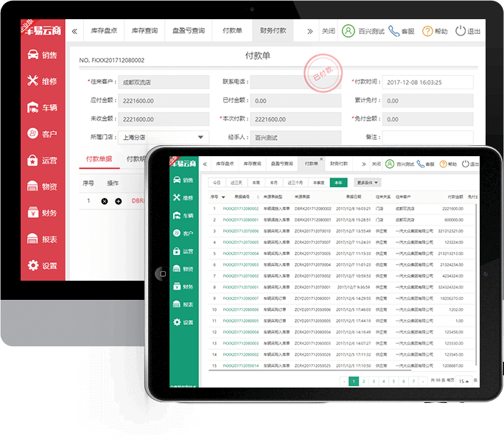This screenshot has height=445, width=504.
Task: Expand the 所属门店 dropdown showing 上海分店
Action: point(202,137)
